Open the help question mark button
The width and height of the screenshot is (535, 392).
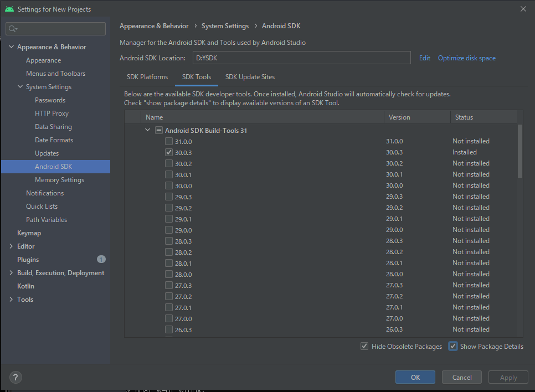16,378
